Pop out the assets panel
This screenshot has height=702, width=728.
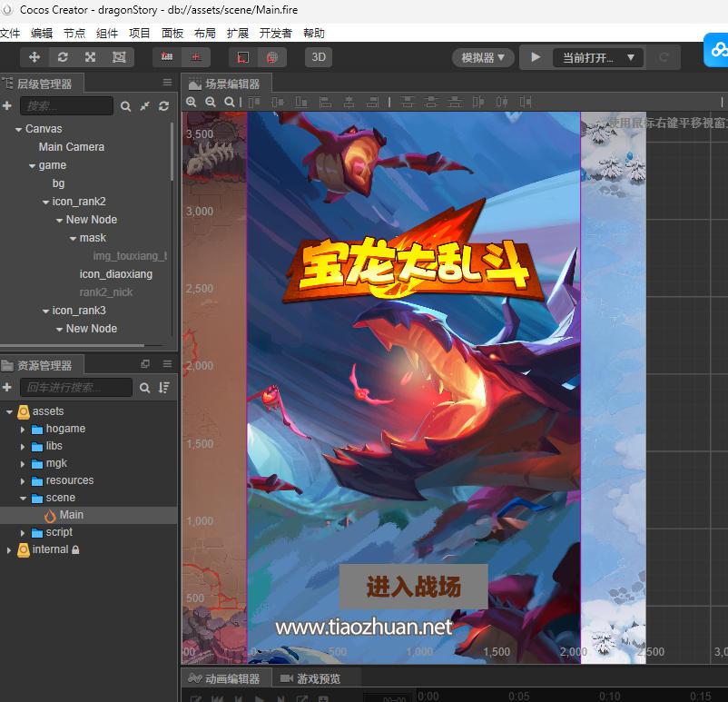[145, 364]
